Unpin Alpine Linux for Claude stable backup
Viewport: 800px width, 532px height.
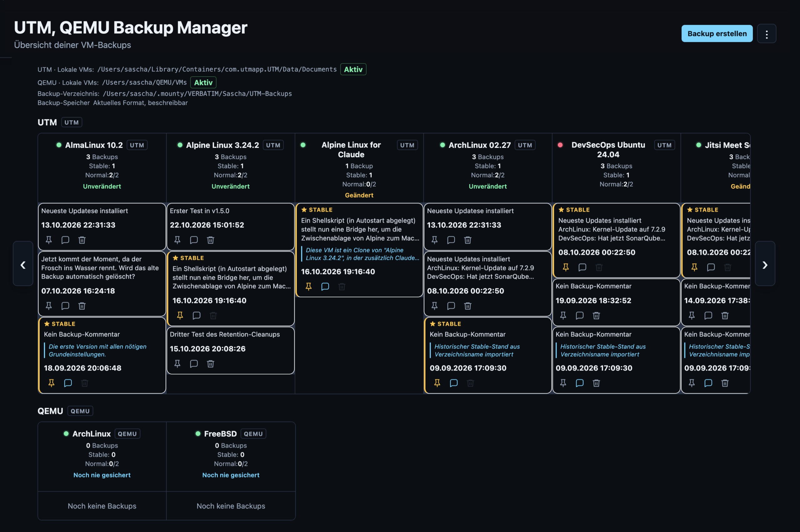(308, 286)
